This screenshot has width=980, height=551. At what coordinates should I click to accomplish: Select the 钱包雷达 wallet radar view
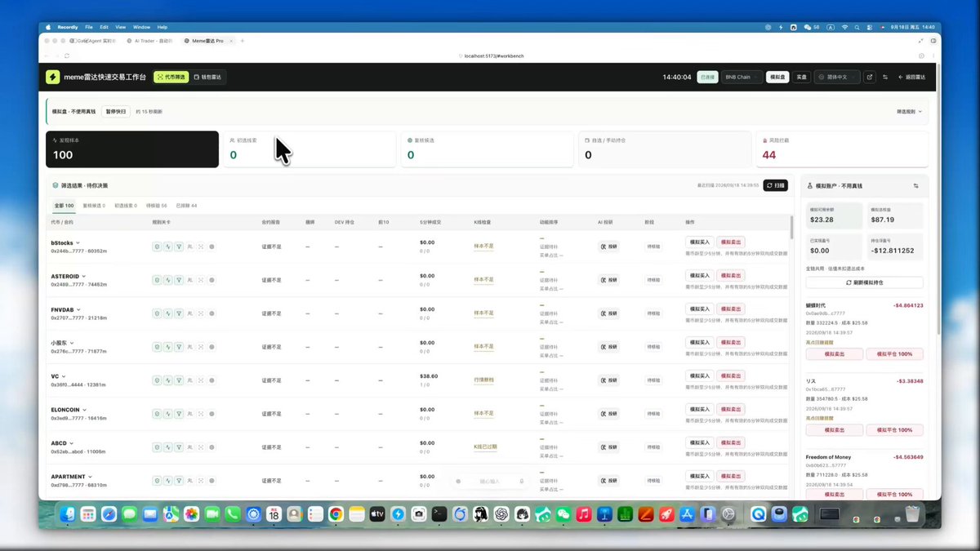click(209, 77)
